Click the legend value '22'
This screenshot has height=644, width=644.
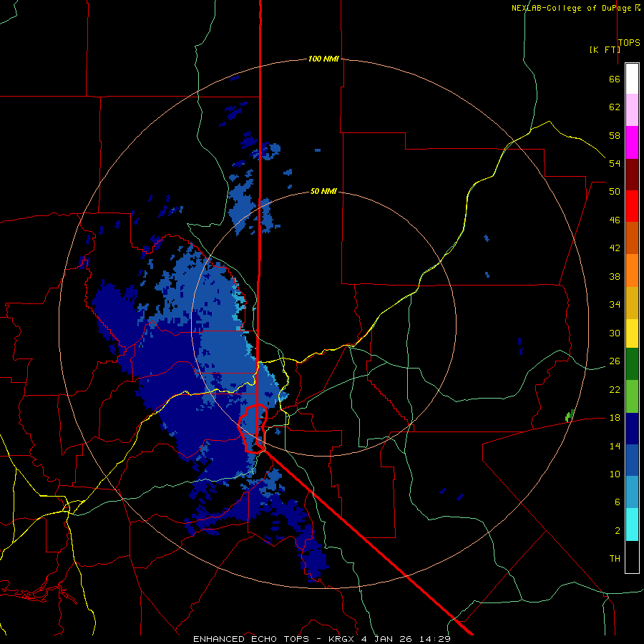pos(615,389)
